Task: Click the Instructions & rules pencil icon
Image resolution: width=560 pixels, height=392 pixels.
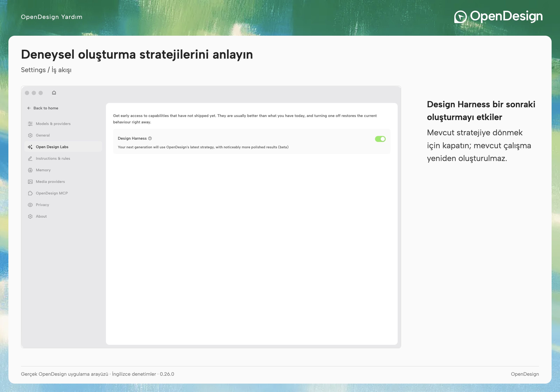Action: click(30, 159)
